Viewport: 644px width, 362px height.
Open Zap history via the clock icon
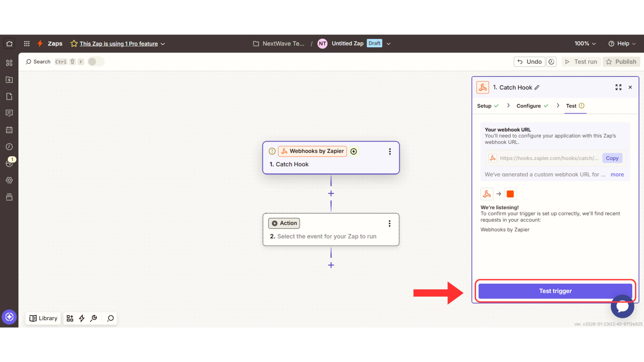click(9, 146)
